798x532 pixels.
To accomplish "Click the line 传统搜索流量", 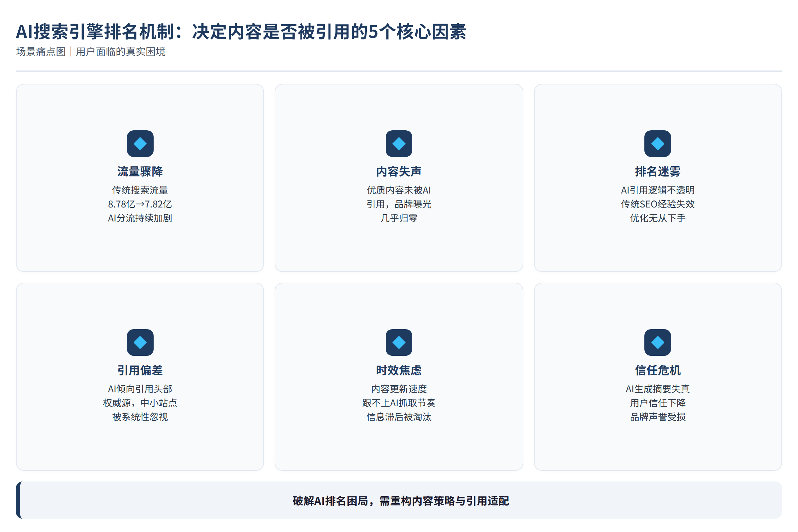I will pos(140,190).
